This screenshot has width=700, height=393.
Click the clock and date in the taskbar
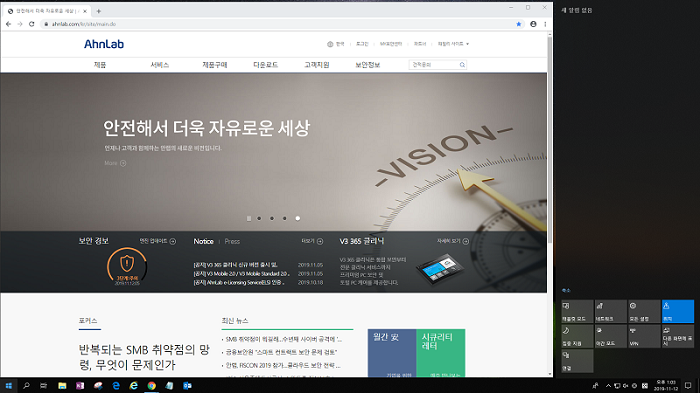tap(666, 385)
